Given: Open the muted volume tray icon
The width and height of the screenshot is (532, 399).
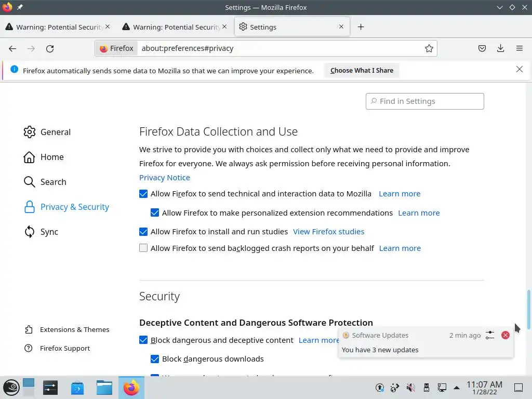Looking at the screenshot, I should [x=410, y=388].
